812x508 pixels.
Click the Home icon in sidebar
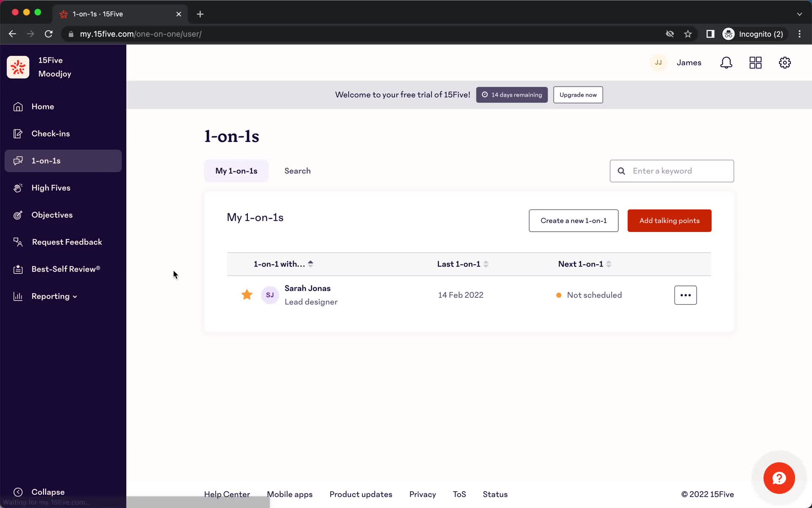click(17, 107)
